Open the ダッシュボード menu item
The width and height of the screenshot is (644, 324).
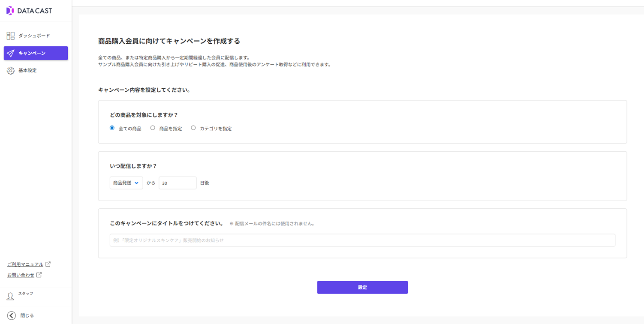coord(34,36)
